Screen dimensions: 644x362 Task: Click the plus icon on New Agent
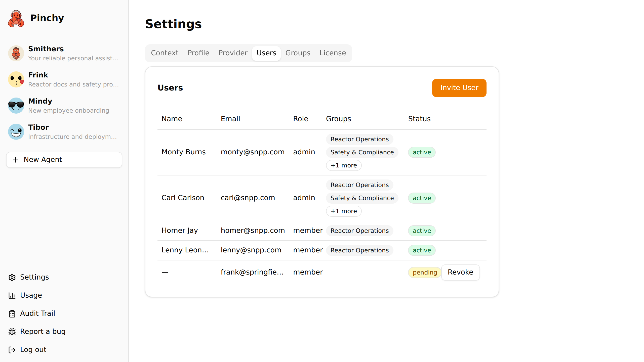[x=15, y=160]
